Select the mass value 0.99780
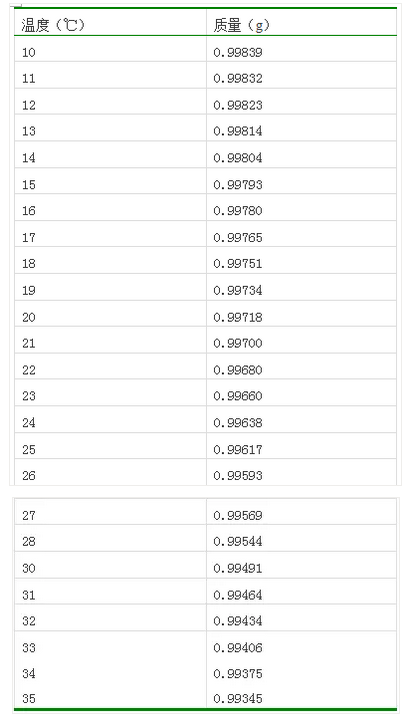The width and height of the screenshot is (410, 717). pyautogui.click(x=238, y=211)
